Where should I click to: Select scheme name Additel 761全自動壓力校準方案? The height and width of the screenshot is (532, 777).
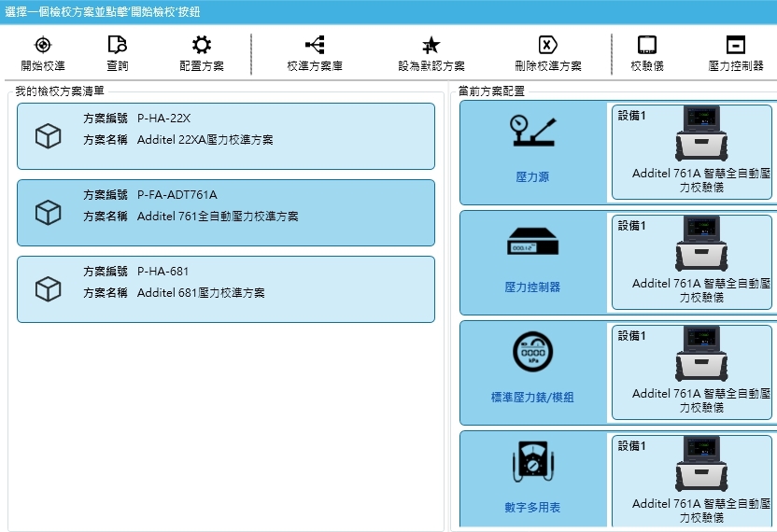tap(218, 216)
